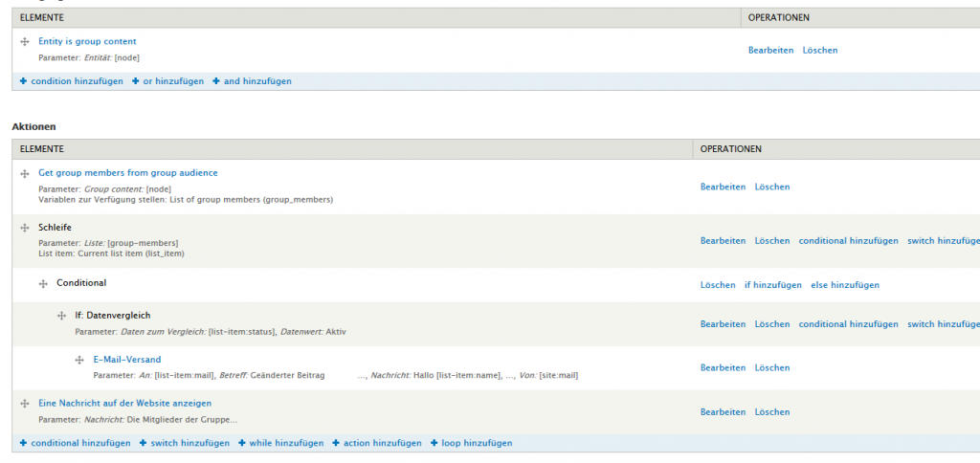Click Löschen in the Conditional row
The width and height of the screenshot is (980, 463).
pos(718,285)
